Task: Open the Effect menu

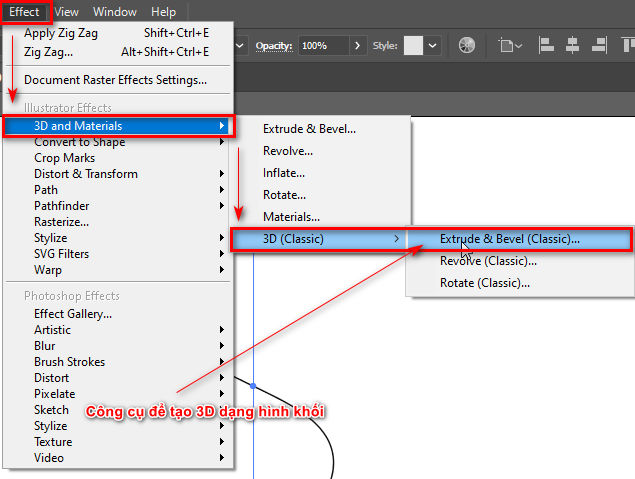Action: pos(25,12)
